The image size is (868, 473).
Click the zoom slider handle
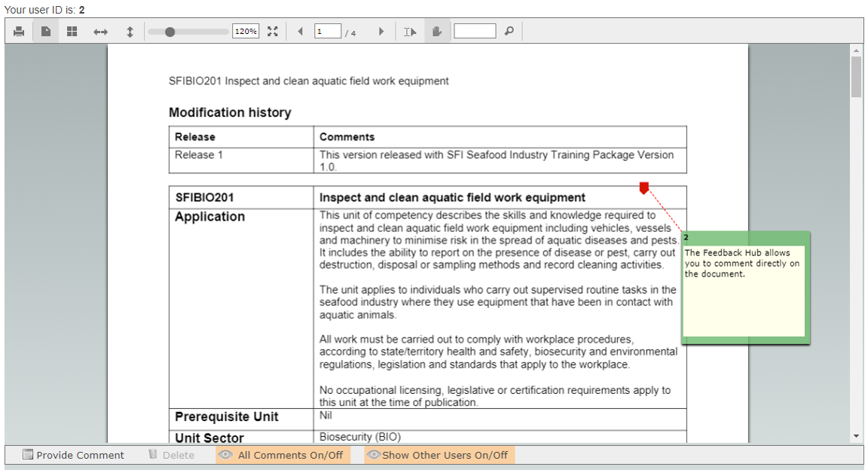(x=170, y=32)
